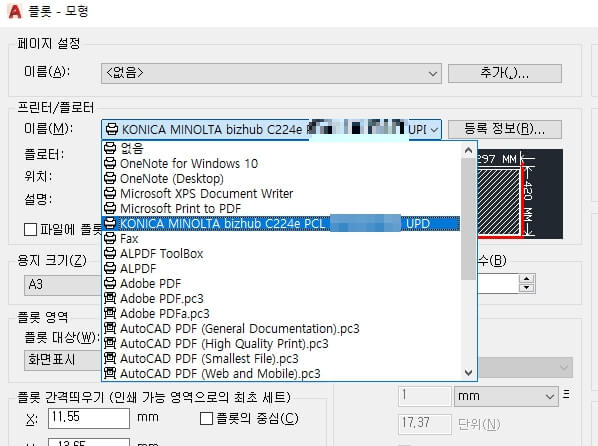598x446 pixels.
Task: Select 없음 from printer list
Action: 281,148
